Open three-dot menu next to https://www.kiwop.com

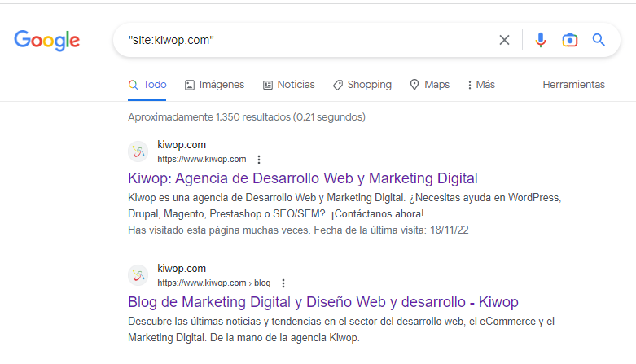259,160
